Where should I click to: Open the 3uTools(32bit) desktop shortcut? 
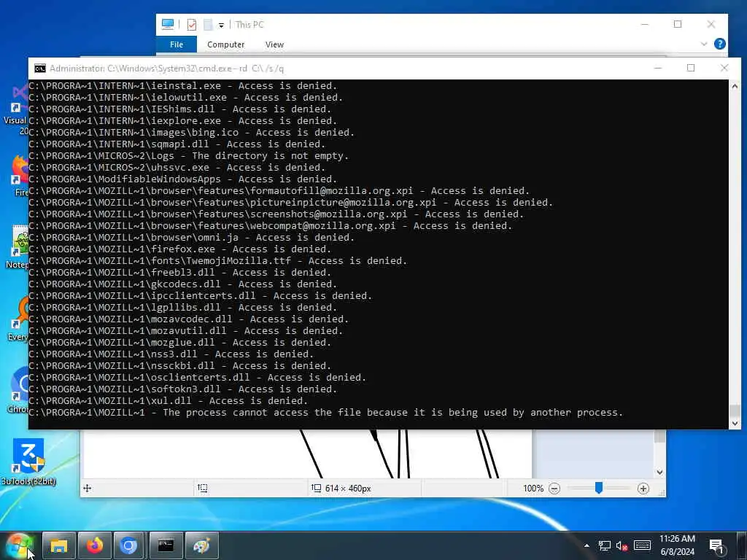point(28,462)
